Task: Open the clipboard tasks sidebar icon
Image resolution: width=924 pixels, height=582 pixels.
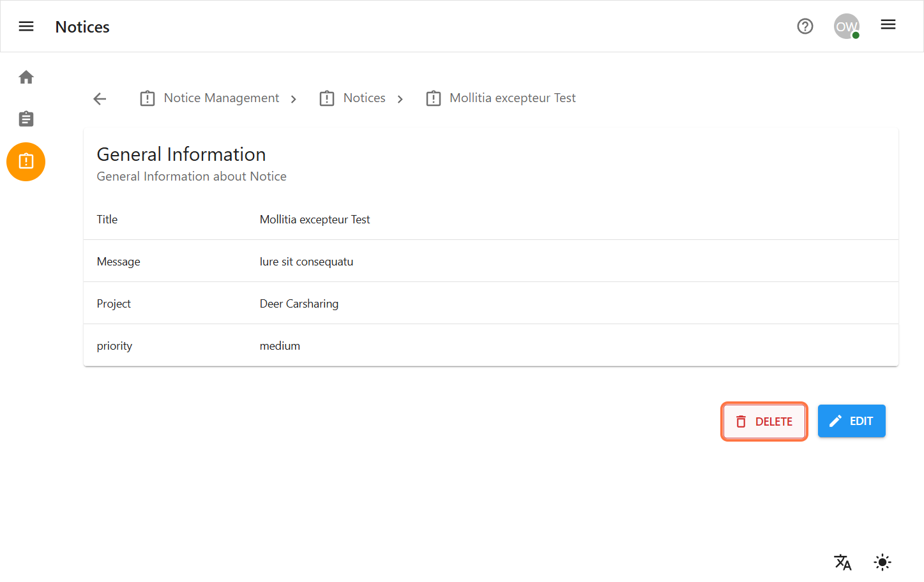Action: pos(26,119)
